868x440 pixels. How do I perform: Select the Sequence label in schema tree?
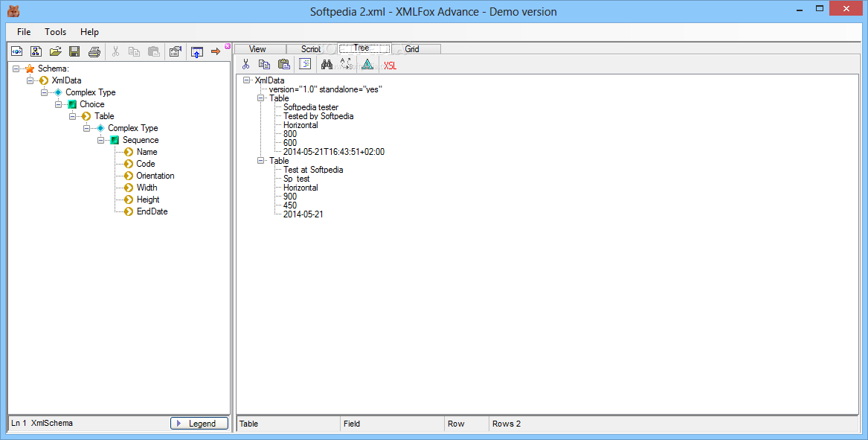[x=141, y=140]
